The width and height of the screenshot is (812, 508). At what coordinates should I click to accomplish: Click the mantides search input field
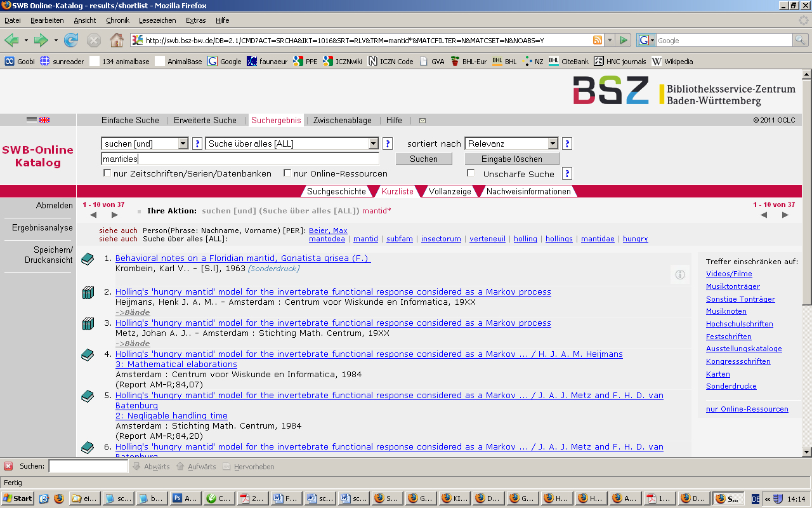pyautogui.click(x=240, y=159)
